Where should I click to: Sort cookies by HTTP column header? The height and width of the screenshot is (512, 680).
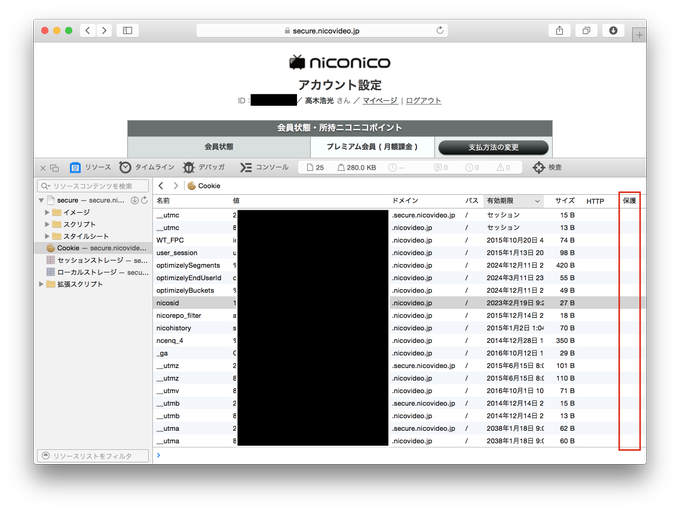595,201
